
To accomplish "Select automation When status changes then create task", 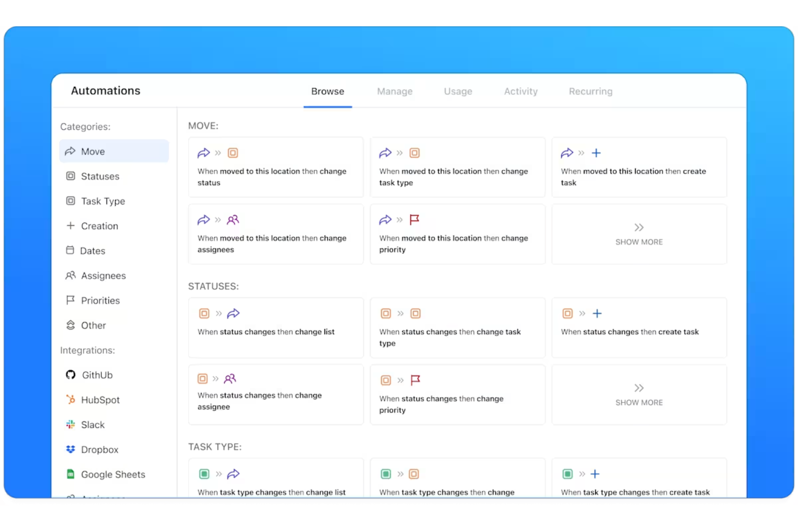I will point(639,328).
